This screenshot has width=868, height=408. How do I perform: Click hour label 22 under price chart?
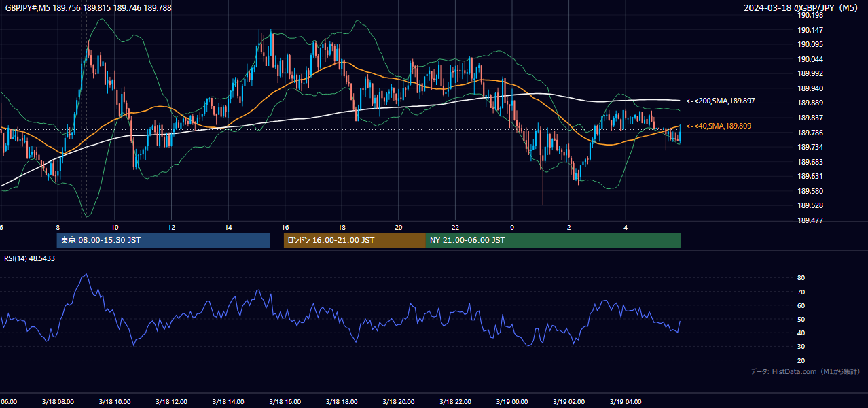coord(455,227)
